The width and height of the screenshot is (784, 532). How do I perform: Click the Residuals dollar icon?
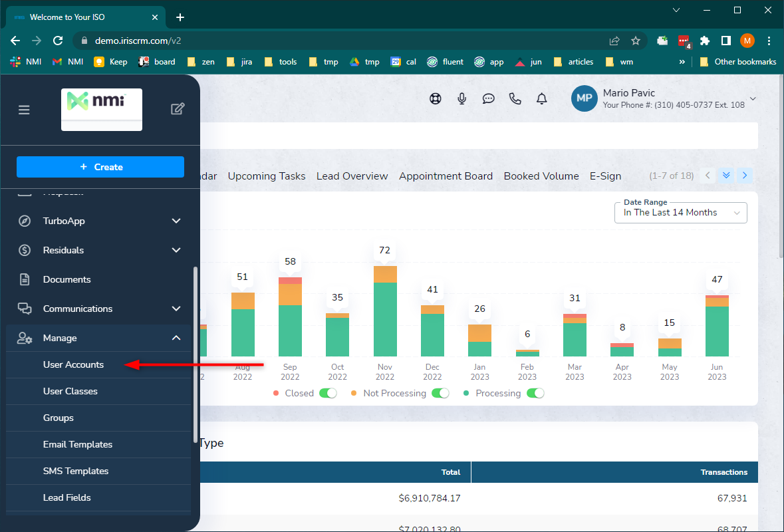point(25,250)
